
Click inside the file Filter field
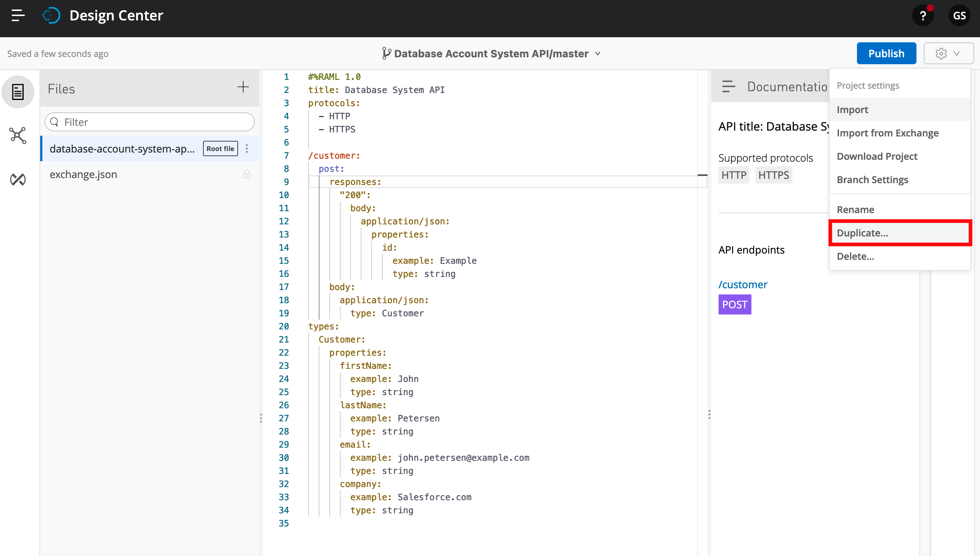click(x=149, y=122)
